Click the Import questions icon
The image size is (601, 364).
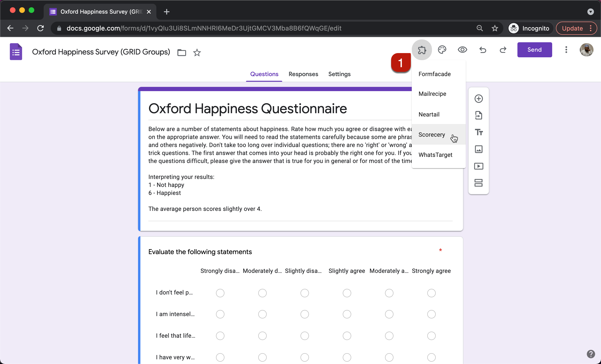[x=478, y=115]
